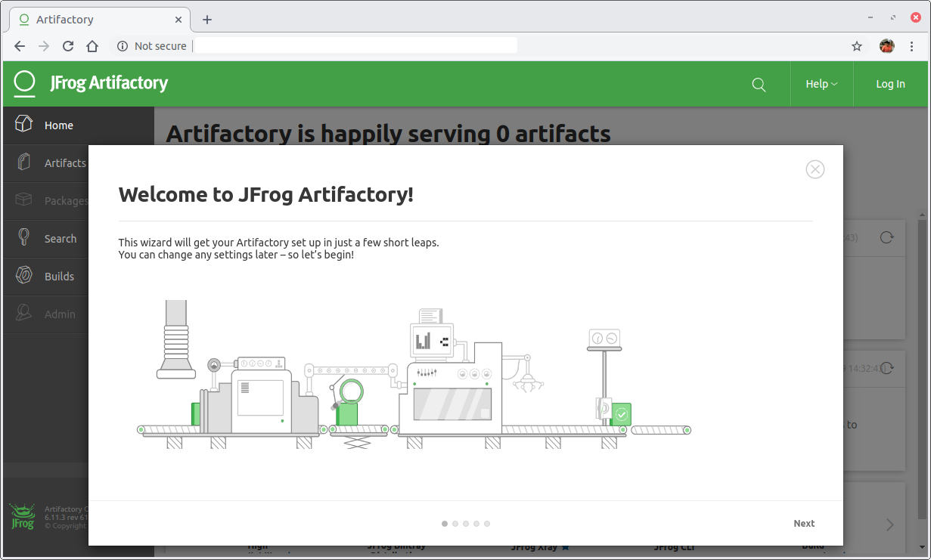Click the Artifacts sidebar icon
Viewport: 931px width, 560px height.
click(x=23, y=162)
